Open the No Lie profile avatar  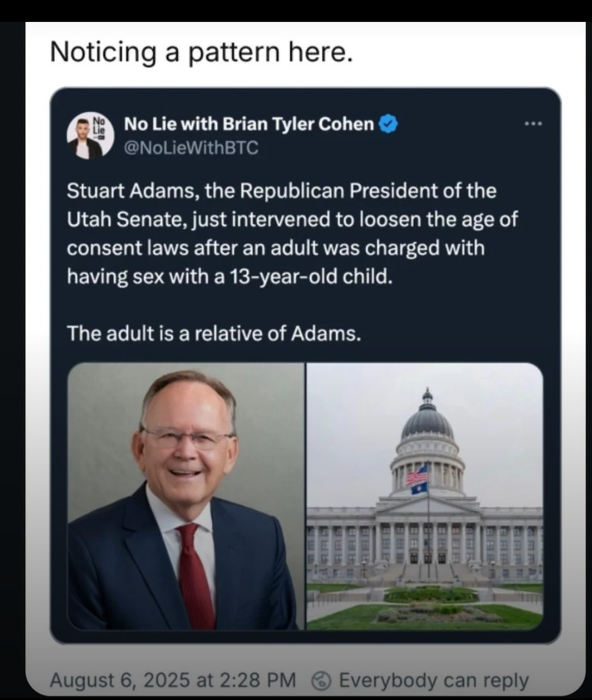[91, 136]
